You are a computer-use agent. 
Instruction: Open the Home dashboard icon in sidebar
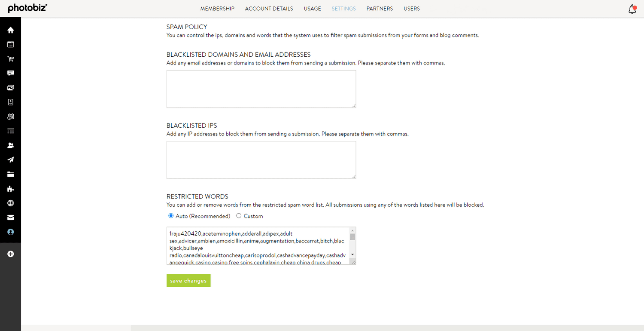tap(10, 30)
